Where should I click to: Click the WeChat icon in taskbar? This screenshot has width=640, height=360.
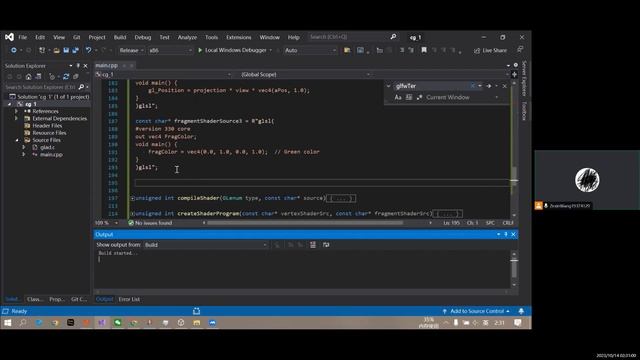118,323
